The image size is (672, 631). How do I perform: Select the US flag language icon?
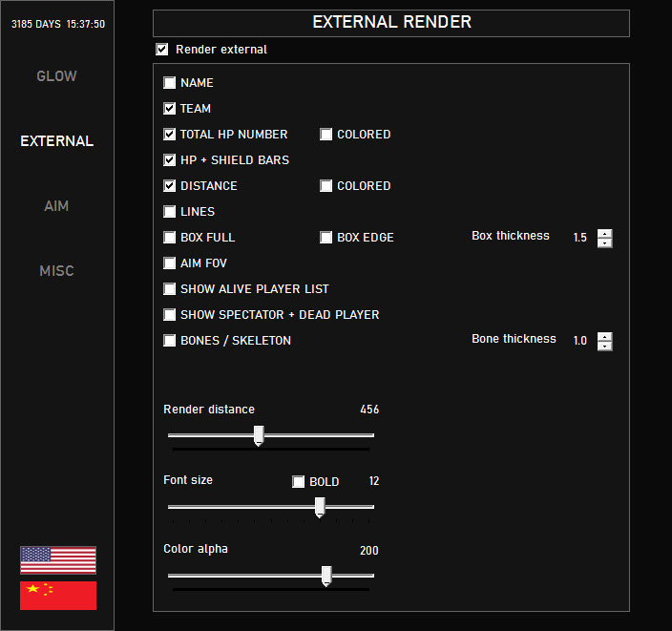point(58,559)
